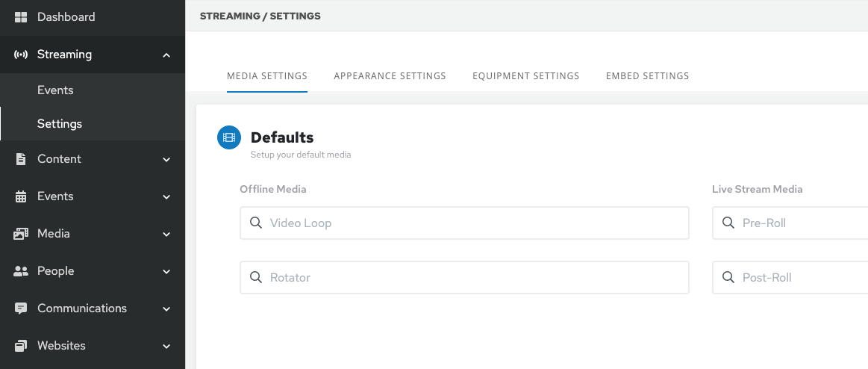Select Settings in the Streaming submenu
Viewport: 868px width, 369px height.
click(x=60, y=124)
